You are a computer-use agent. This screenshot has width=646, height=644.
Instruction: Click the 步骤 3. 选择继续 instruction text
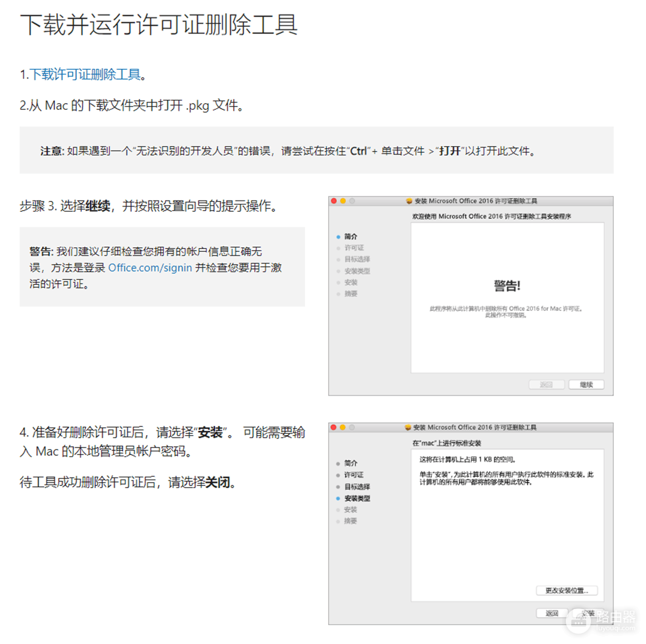[148, 206]
